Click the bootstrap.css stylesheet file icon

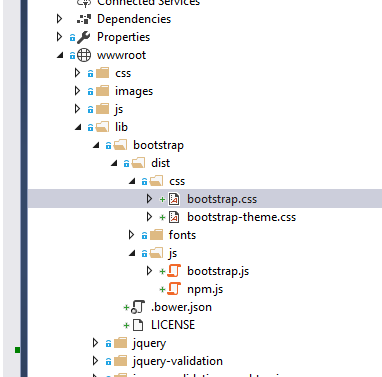point(174,199)
